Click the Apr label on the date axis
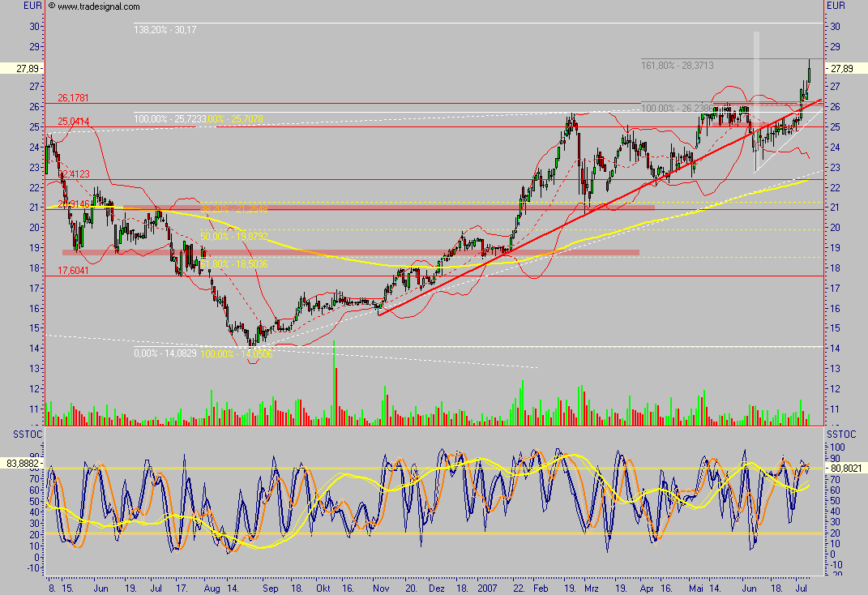The height and width of the screenshot is (595, 868). (647, 588)
